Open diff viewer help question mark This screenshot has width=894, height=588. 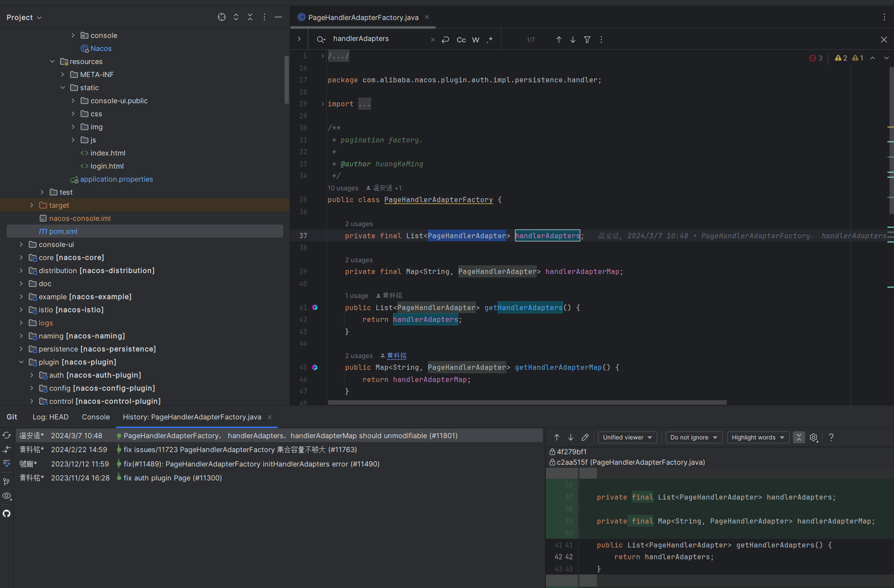831,437
